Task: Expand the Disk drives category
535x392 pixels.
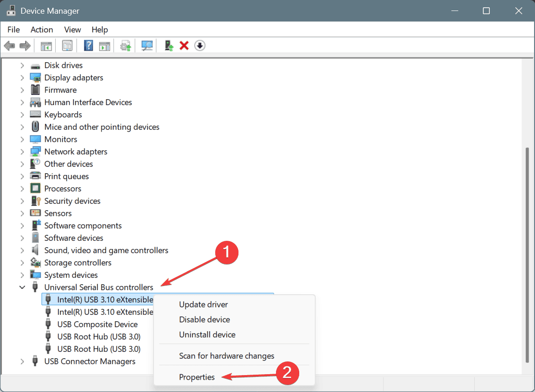Action: pyautogui.click(x=22, y=65)
